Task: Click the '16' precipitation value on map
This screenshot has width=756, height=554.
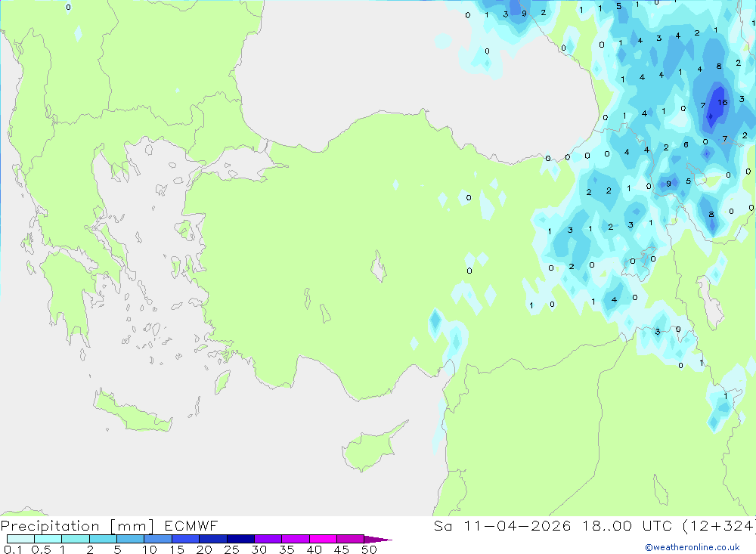Action: pos(722,102)
